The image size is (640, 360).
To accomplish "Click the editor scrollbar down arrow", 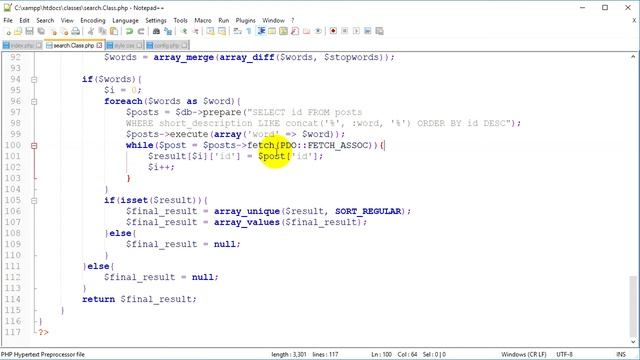I will tap(633, 342).
